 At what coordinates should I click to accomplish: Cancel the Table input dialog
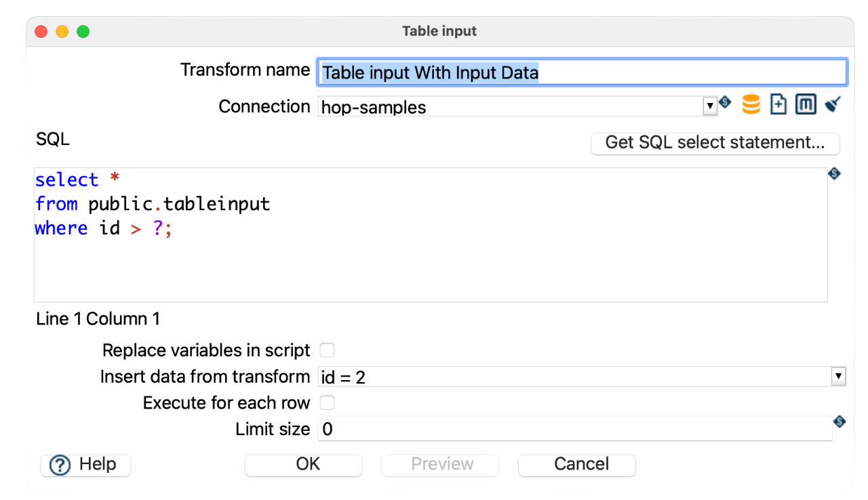[576, 465]
